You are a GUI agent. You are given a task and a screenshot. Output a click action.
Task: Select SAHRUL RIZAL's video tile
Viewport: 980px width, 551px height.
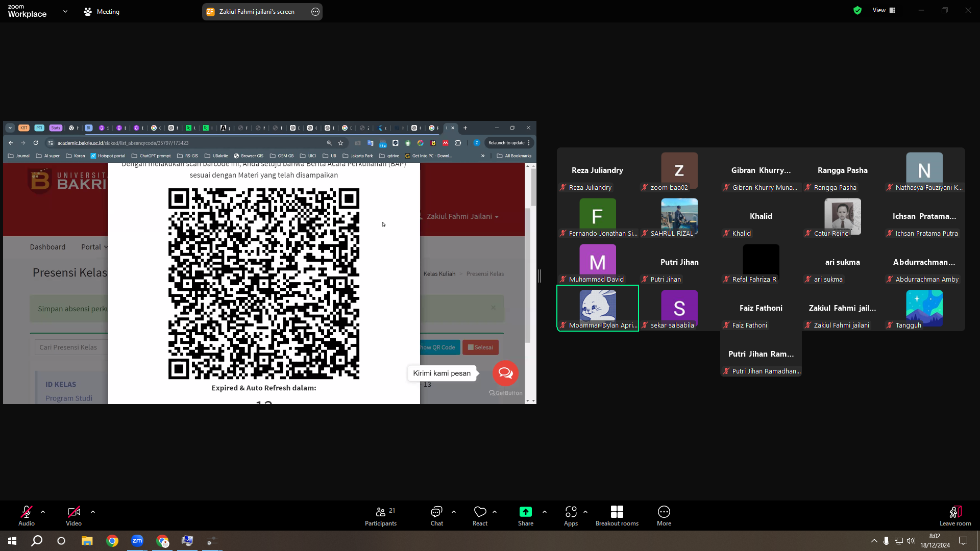pos(679,216)
